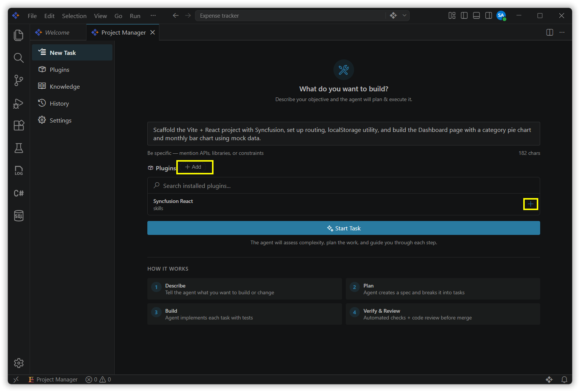580x392 pixels.
Task: Click the assistant sparkle icon in command bar
Action: [x=393, y=15]
